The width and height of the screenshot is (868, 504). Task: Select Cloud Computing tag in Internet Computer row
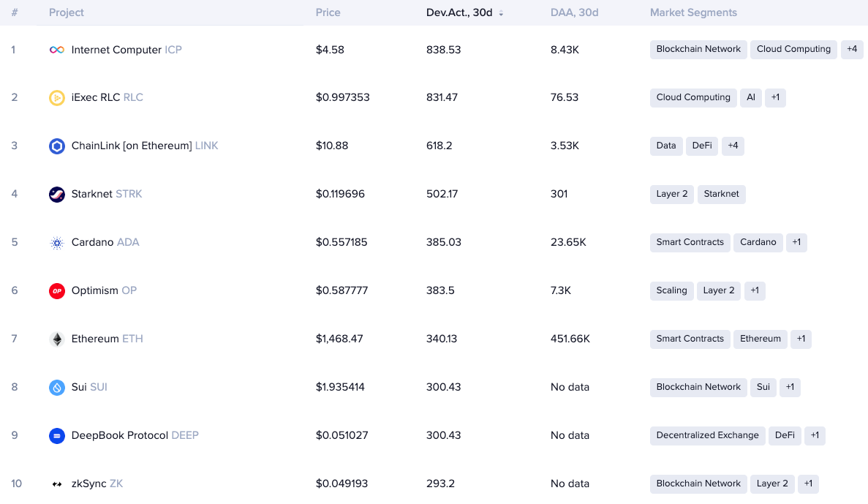coord(794,49)
